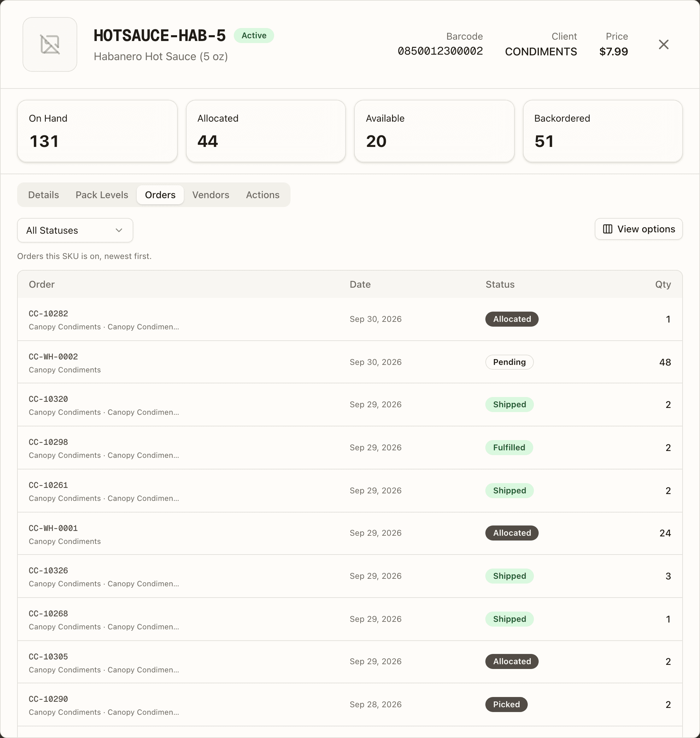Open the All Statuses dropdown
This screenshot has width=700, height=738.
[x=75, y=231]
